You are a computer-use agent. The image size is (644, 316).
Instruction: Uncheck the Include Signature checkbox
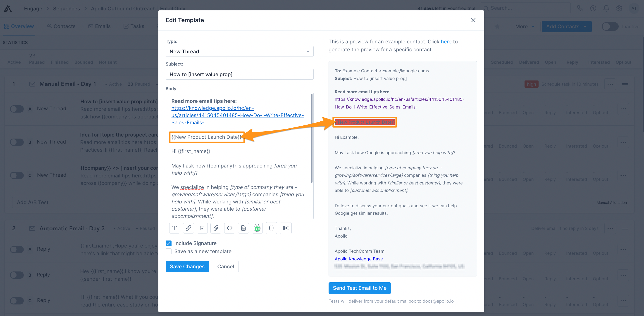[x=169, y=243]
